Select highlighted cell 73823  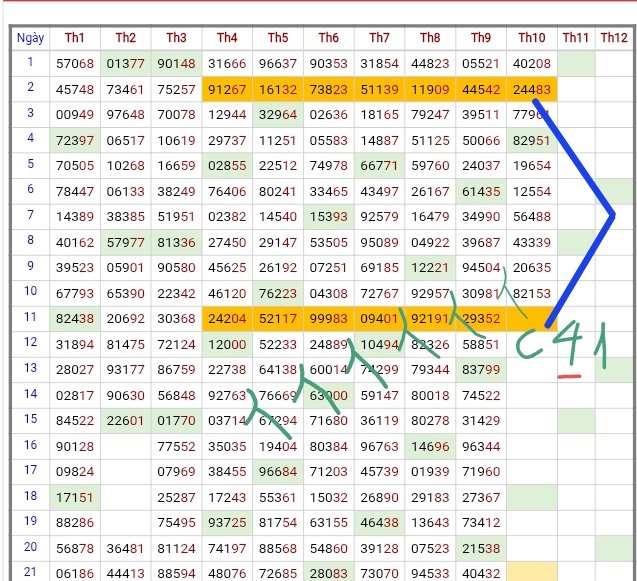[329, 89]
